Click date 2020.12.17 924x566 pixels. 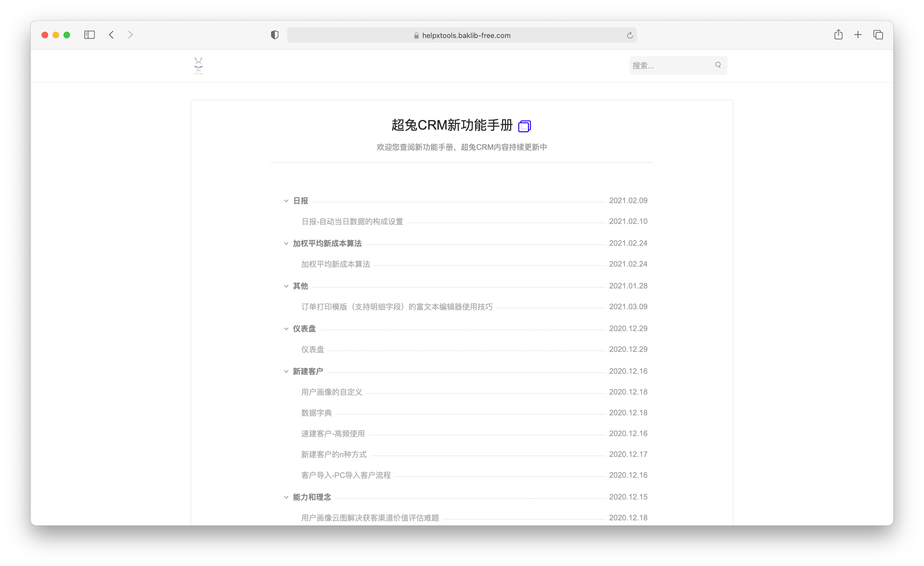pos(628,454)
